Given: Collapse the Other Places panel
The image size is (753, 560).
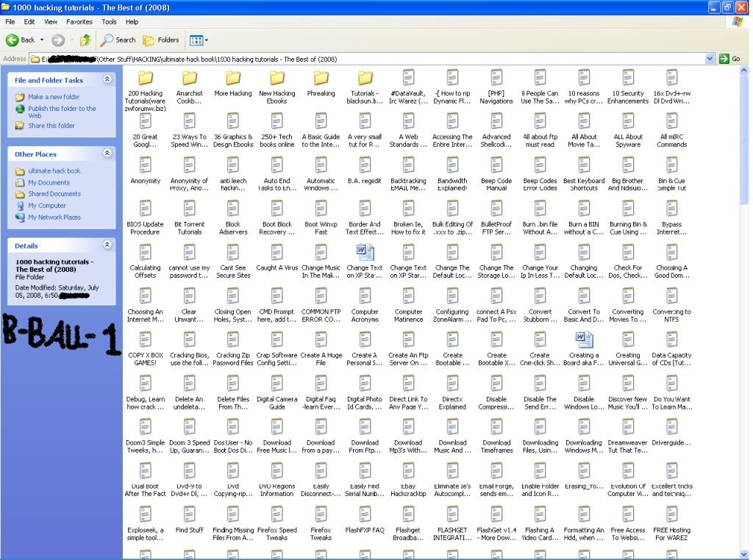Looking at the screenshot, I should pos(107,154).
